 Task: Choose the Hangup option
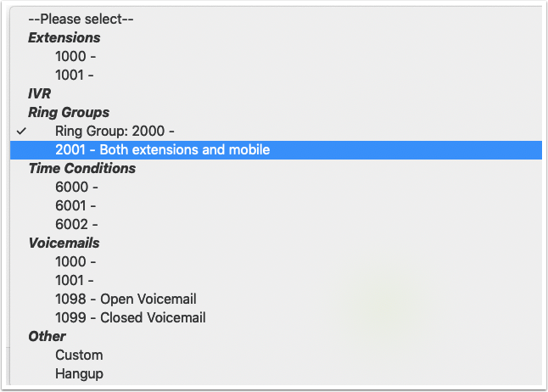79,373
